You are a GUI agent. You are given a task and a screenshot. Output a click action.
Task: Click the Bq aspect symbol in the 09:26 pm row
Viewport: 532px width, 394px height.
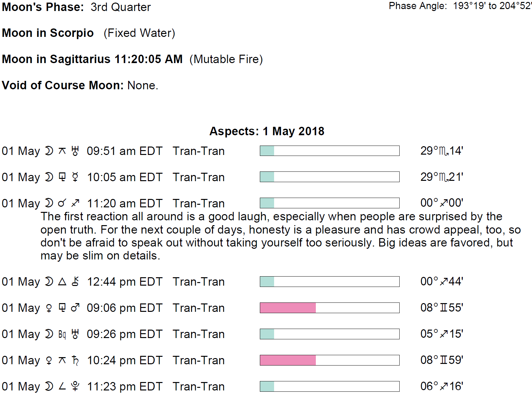(62, 334)
